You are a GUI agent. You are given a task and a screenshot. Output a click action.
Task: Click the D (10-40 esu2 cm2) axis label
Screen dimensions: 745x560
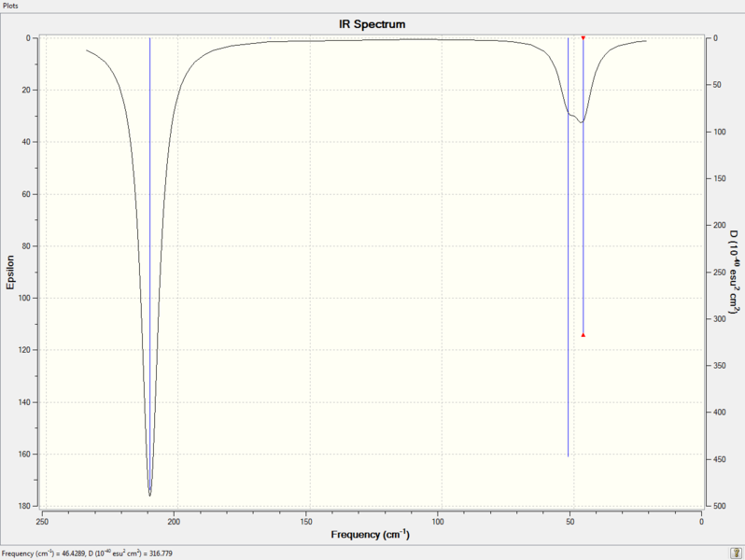tap(735, 272)
